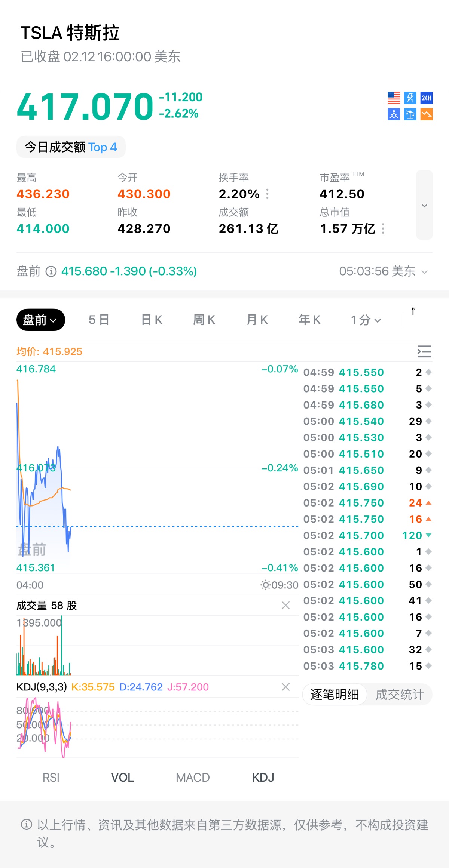Tap the orange downtrend chart icon
This screenshot has width=449, height=868.
coord(427,114)
